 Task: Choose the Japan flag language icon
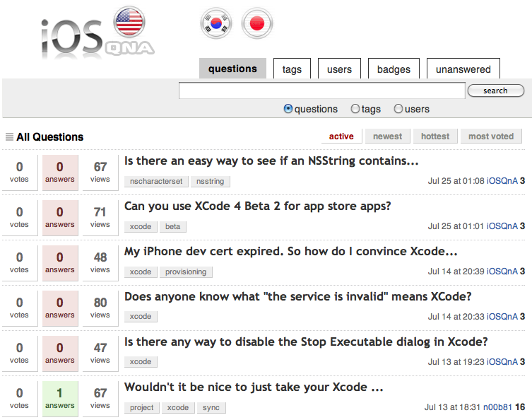(x=257, y=24)
